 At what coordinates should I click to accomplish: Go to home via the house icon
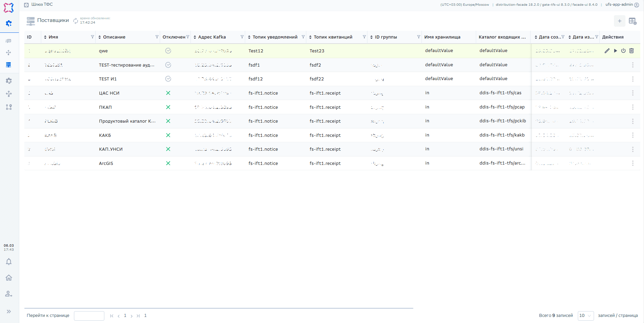click(9, 278)
